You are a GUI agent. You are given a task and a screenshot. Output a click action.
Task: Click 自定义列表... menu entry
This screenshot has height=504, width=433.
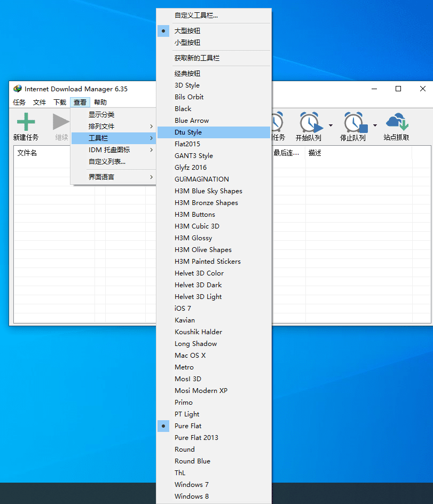click(x=114, y=162)
